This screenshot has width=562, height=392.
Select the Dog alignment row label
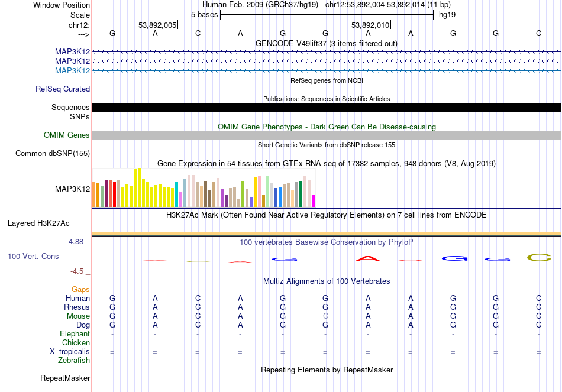click(83, 325)
